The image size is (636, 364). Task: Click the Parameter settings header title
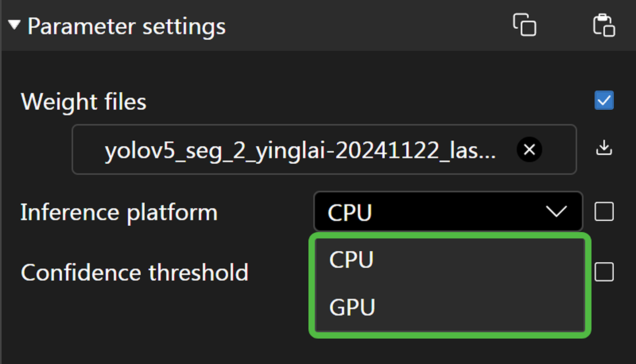pos(126,27)
